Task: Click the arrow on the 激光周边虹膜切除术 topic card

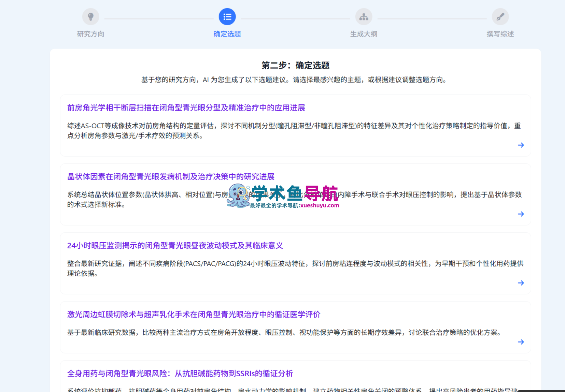Action: pyautogui.click(x=521, y=342)
